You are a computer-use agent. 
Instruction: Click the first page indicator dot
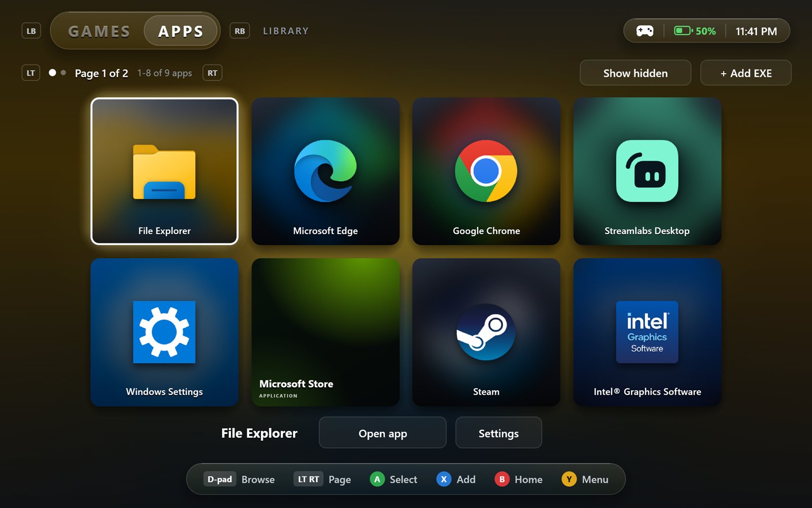coord(52,73)
